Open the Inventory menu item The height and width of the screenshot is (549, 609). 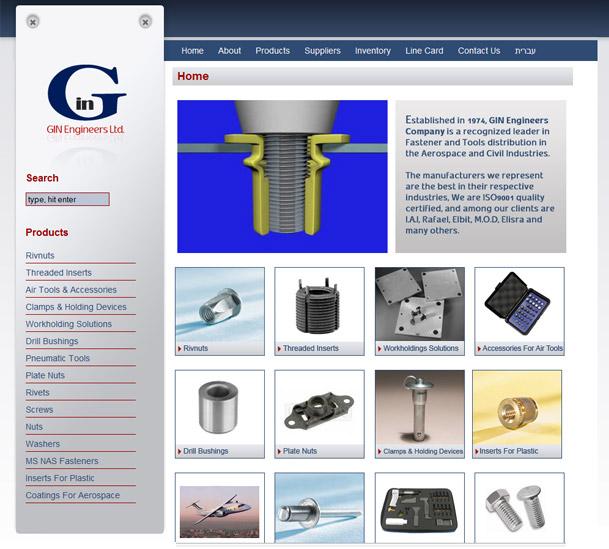(x=372, y=51)
